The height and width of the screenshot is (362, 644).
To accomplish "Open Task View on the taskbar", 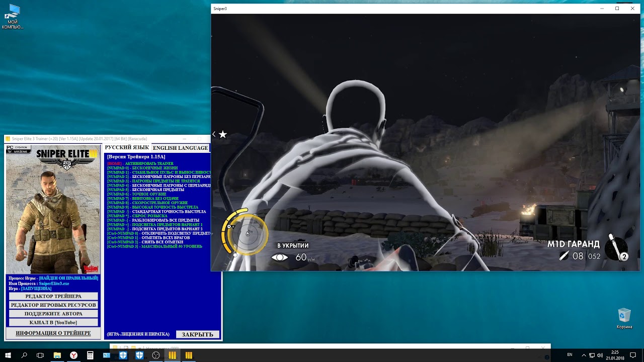I will [x=40, y=355].
